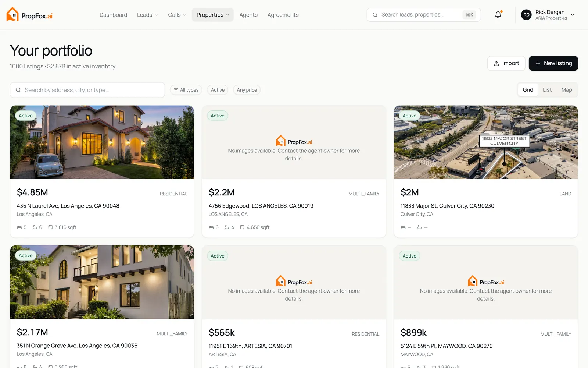Open address 11833 Major St, Culver City
The height and width of the screenshot is (368, 588).
[x=447, y=206]
